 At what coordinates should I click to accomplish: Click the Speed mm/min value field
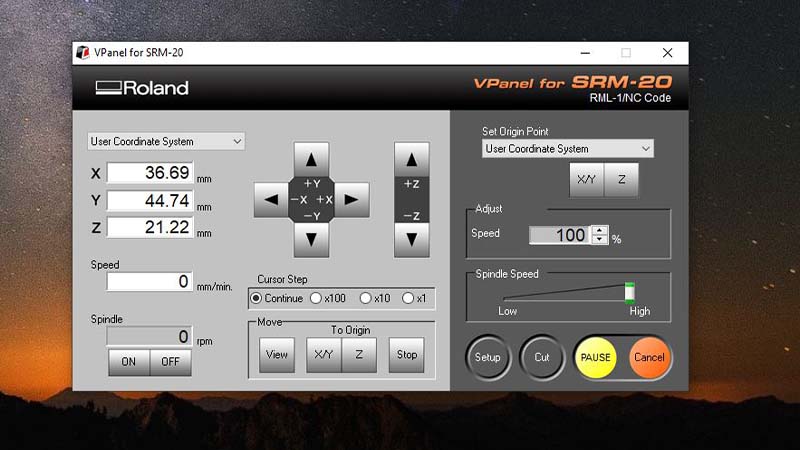[x=149, y=281]
